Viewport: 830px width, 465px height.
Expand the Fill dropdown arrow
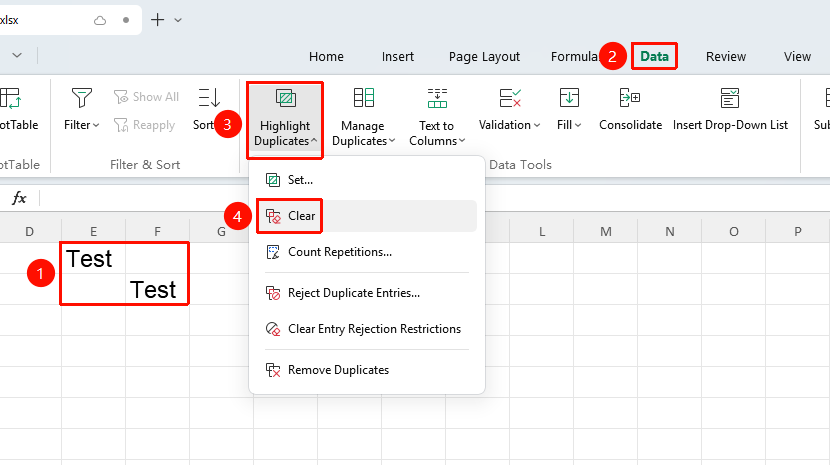tap(578, 126)
